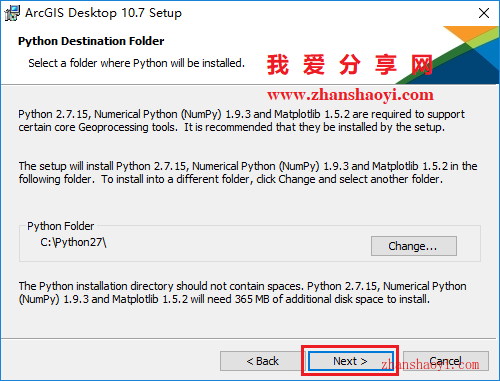Screen dimensions: 500x381
Task: Proceed by clicking the Next > button
Action: tap(350, 361)
